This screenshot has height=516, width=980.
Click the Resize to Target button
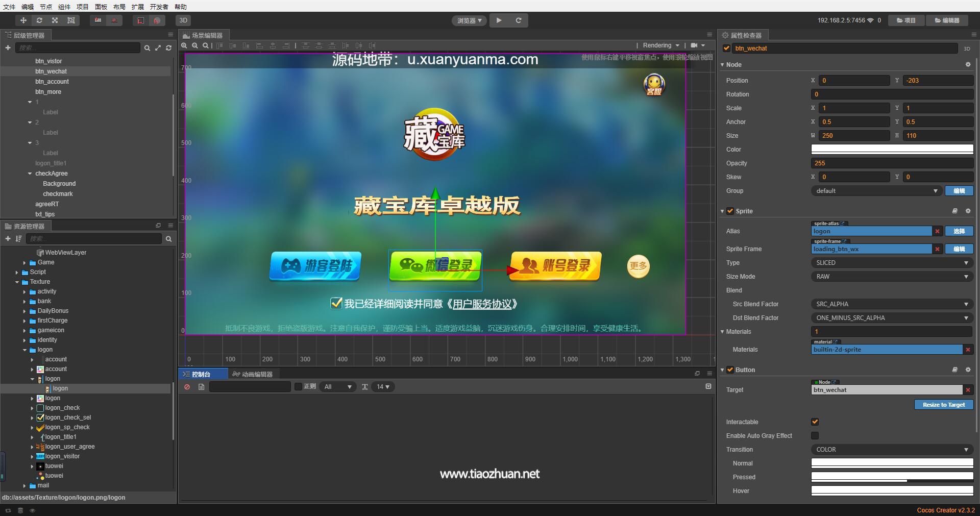click(x=943, y=405)
